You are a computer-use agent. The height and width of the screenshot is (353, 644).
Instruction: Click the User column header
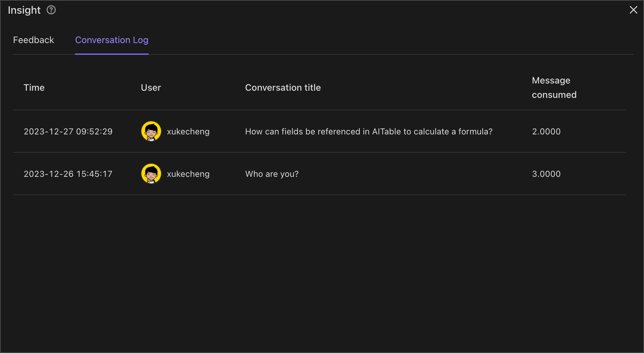click(x=151, y=87)
